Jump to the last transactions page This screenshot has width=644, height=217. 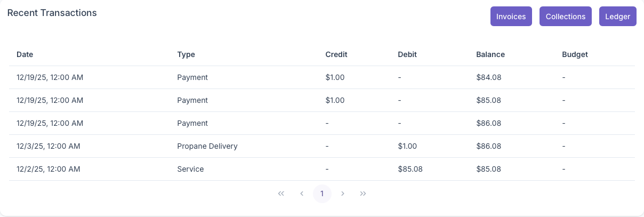363,194
